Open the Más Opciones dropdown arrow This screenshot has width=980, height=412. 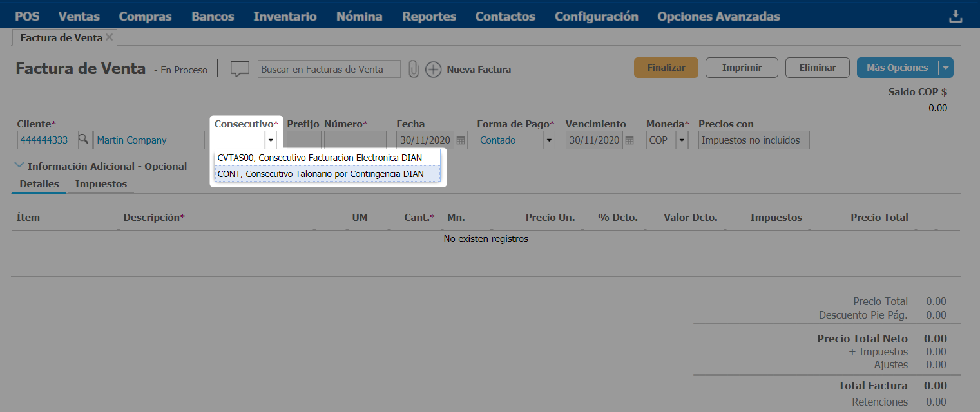coord(945,68)
